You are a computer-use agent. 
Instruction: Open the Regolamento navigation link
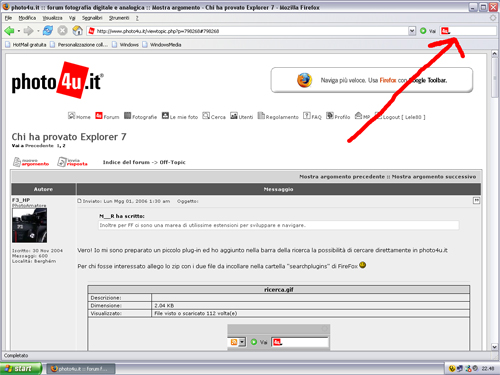click(278, 116)
